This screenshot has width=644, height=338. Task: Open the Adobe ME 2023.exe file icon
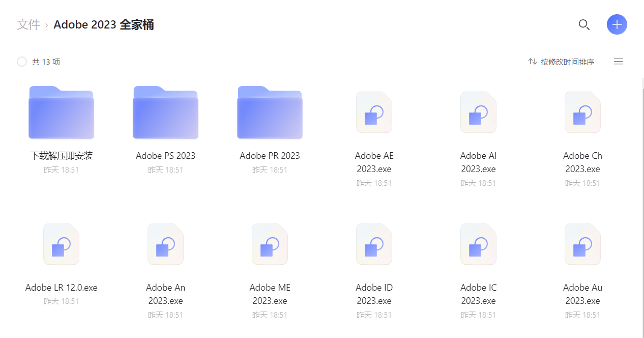point(270,244)
